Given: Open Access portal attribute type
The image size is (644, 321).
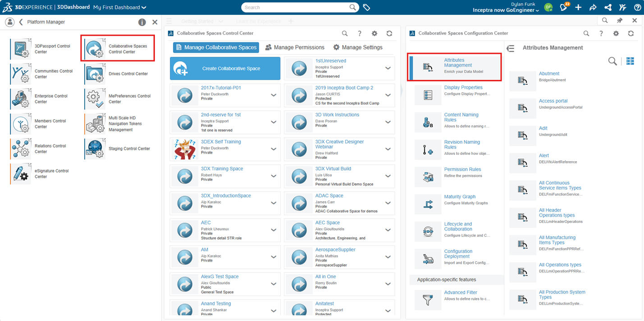Looking at the screenshot, I should pos(553,101).
